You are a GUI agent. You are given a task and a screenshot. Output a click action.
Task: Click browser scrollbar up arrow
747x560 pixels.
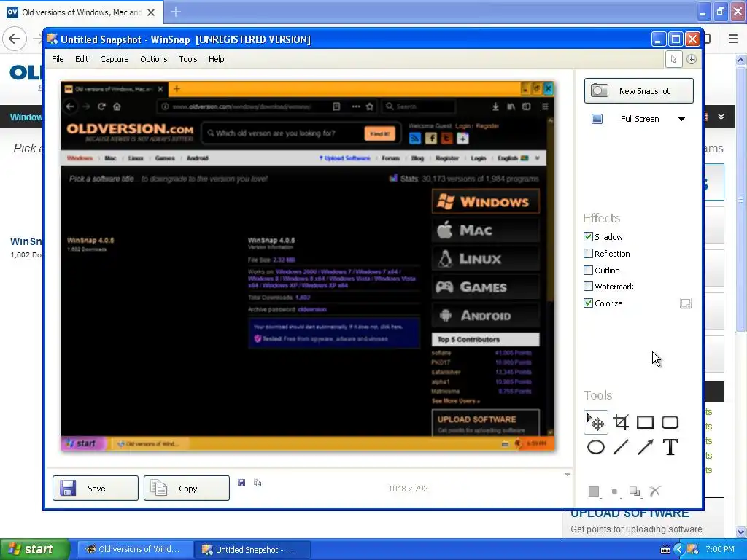click(x=740, y=60)
